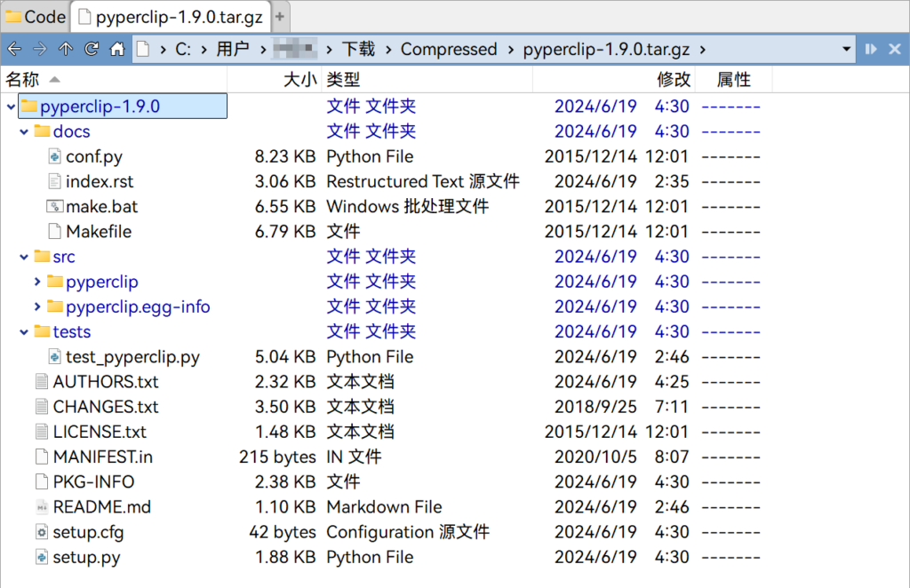Click the pane toggle icon beside address bar

(x=871, y=49)
